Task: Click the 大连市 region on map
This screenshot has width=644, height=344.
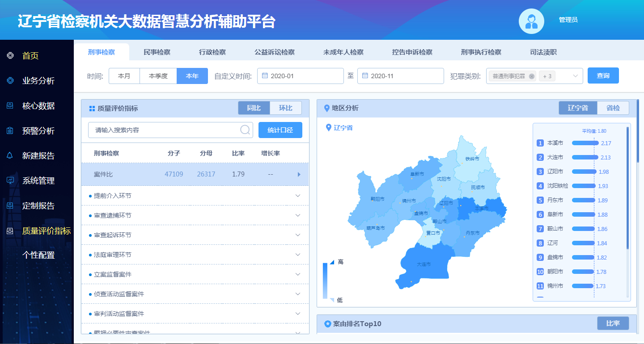Action: 423,264
